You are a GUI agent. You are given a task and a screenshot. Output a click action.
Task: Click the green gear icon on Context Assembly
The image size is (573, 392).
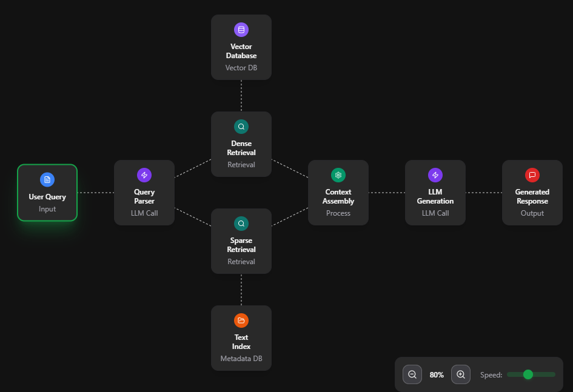(338, 175)
